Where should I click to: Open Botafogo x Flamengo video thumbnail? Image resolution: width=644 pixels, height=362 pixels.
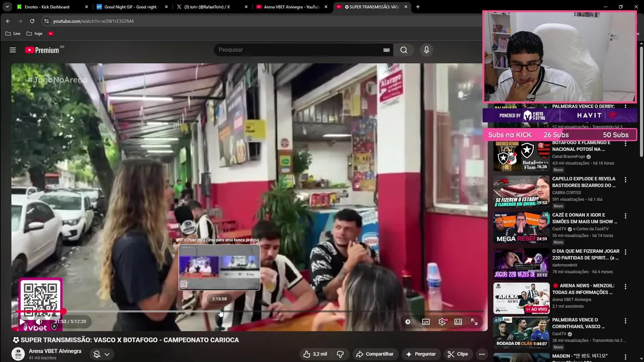coord(521,156)
